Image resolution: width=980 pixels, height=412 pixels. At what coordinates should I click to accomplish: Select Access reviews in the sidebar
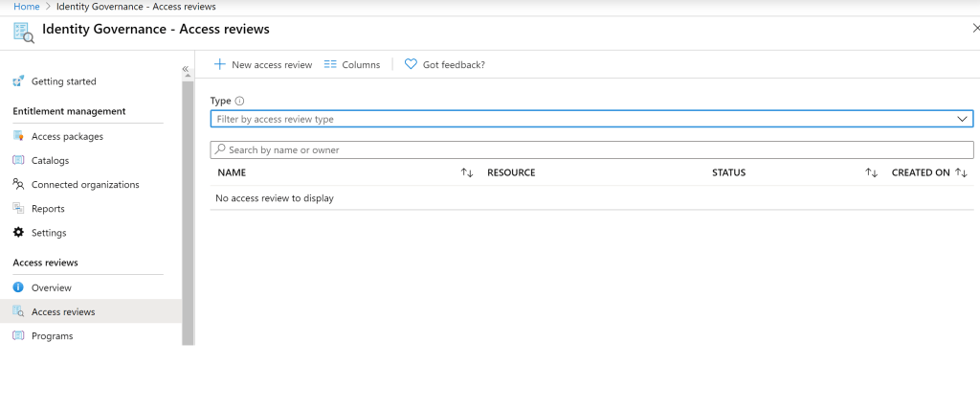(x=63, y=311)
